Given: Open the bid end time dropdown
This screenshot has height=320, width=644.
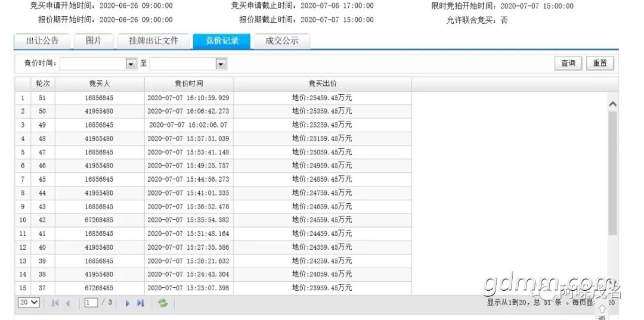Looking at the screenshot, I should pos(221,64).
